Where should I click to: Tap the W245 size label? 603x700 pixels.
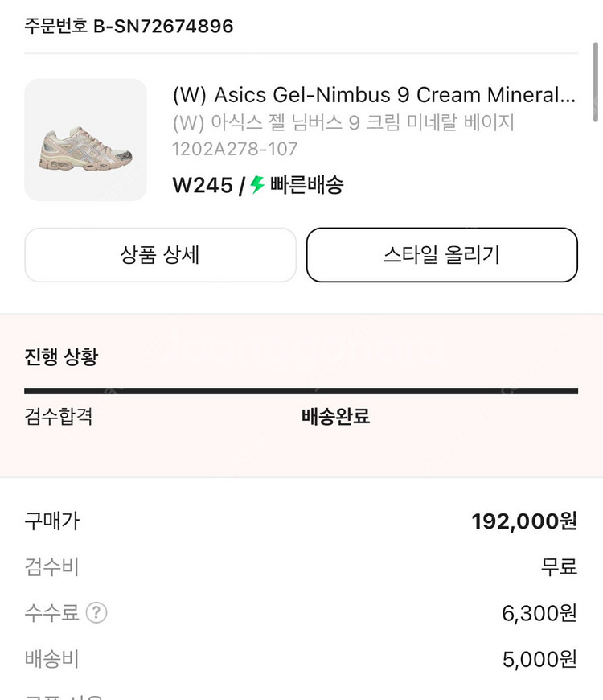tap(202, 185)
